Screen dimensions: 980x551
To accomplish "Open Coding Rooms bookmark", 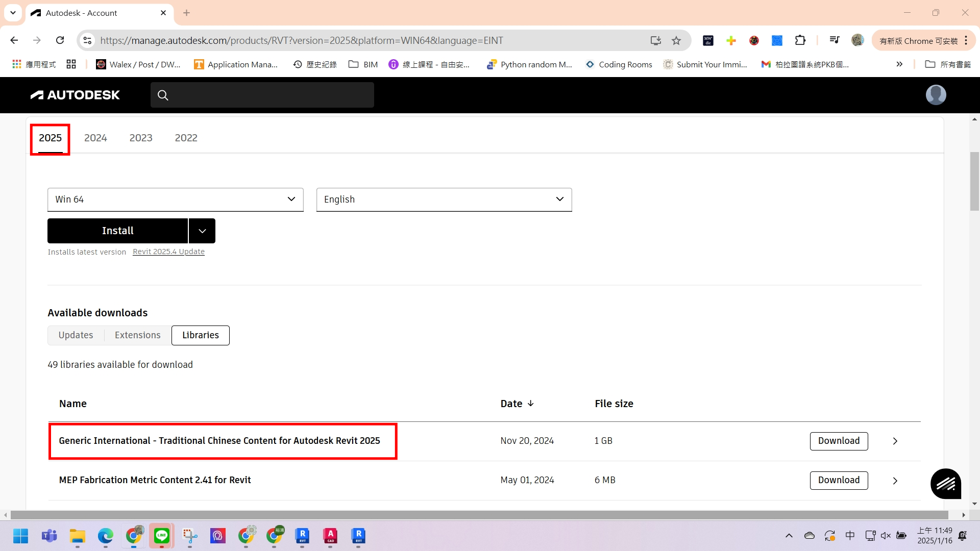I will pos(619,64).
